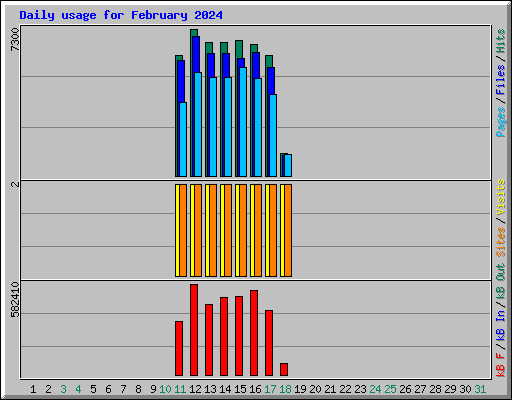Click the orange Sites bar for day 14
This screenshot has width=512, height=400.
click(228, 230)
